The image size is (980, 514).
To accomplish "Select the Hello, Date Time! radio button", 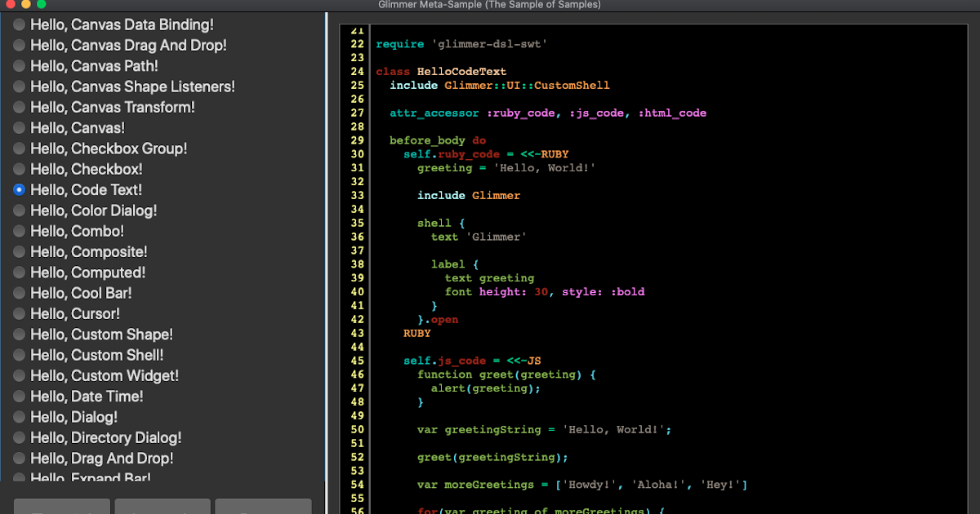I will click(20, 397).
